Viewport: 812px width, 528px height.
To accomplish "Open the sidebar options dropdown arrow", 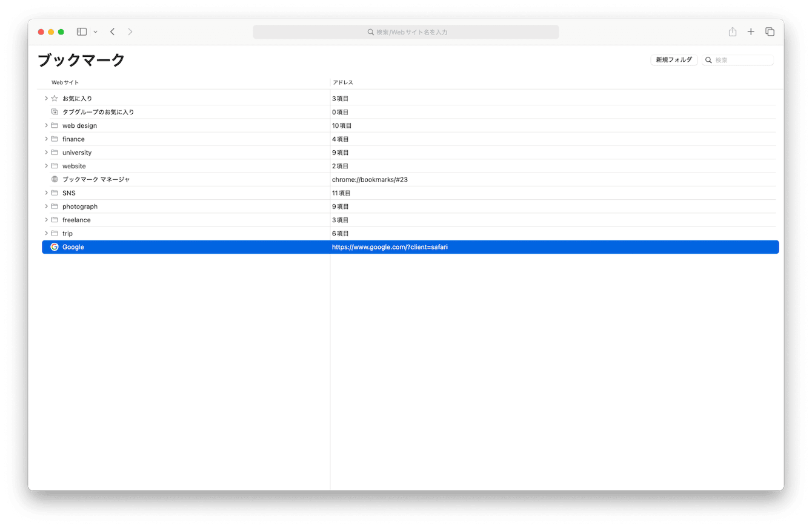I will [x=95, y=32].
